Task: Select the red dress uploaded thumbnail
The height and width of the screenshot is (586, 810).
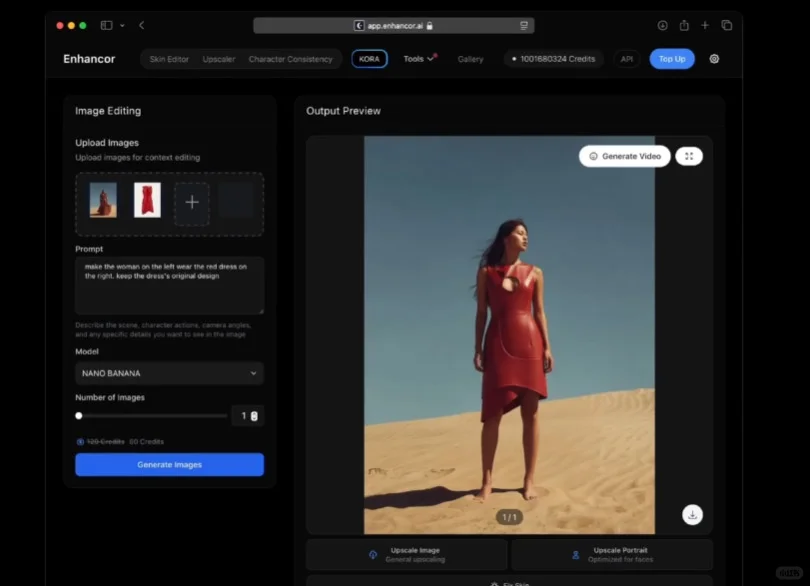Action: tap(147, 200)
